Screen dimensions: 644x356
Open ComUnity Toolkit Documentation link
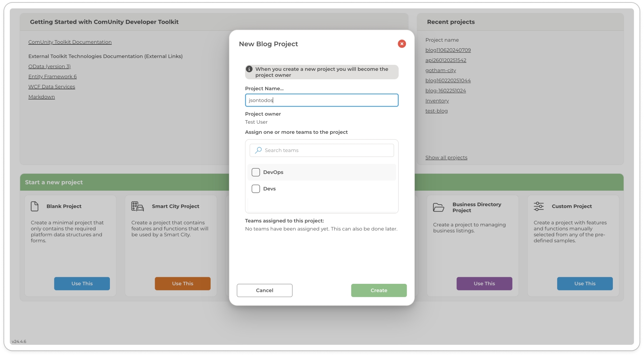point(70,42)
